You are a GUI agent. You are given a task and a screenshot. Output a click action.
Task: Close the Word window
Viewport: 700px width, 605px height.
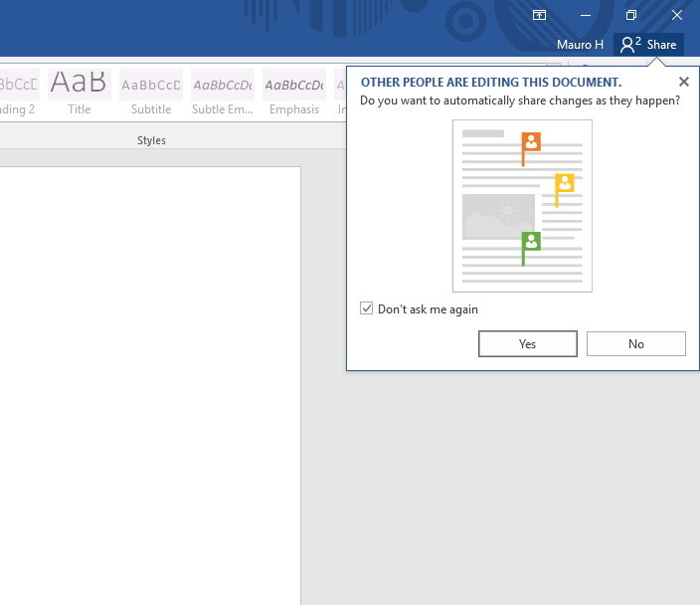(677, 15)
